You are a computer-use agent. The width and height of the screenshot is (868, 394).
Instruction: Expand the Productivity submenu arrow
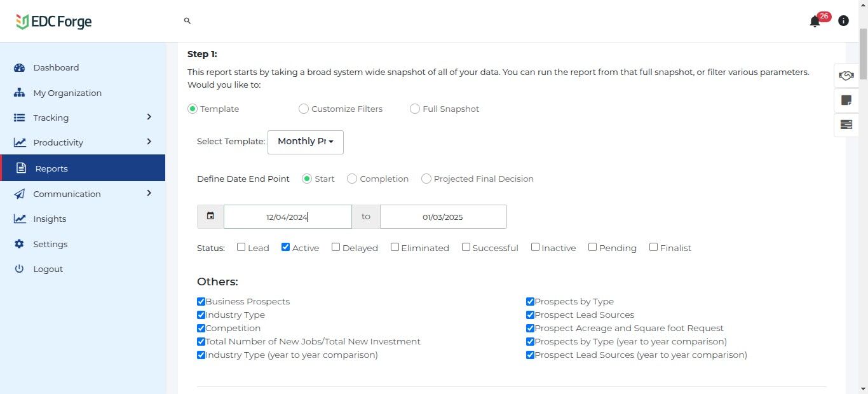[x=149, y=142]
